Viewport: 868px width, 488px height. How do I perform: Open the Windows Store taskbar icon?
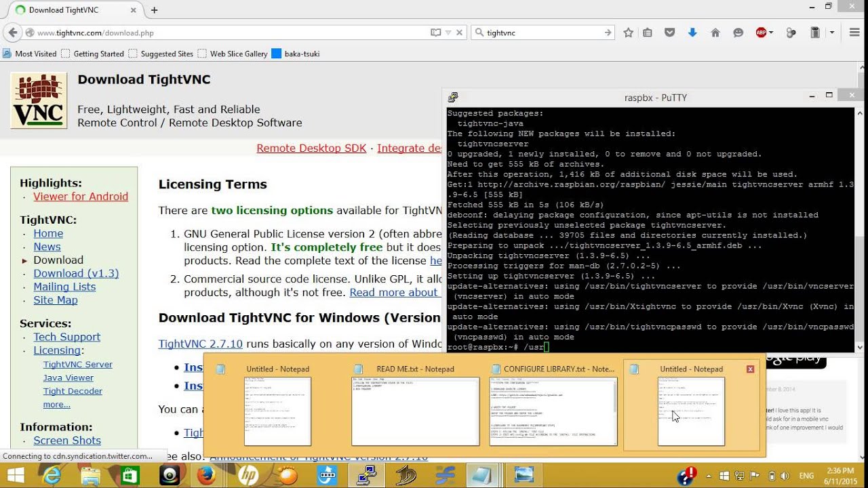click(x=130, y=476)
